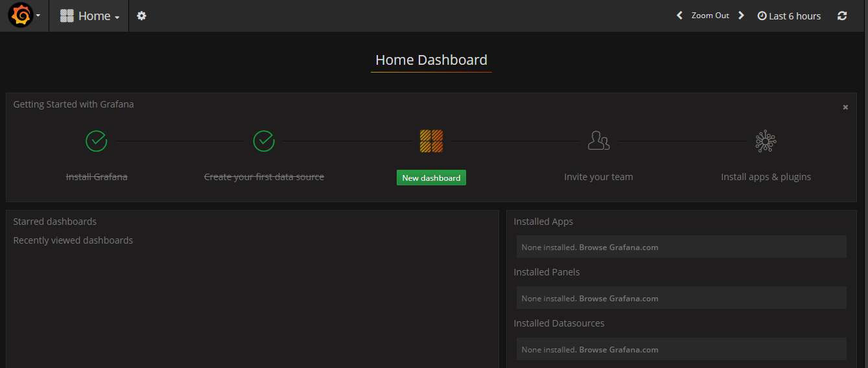Refresh the dashboard
The height and width of the screenshot is (368, 868).
(842, 16)
